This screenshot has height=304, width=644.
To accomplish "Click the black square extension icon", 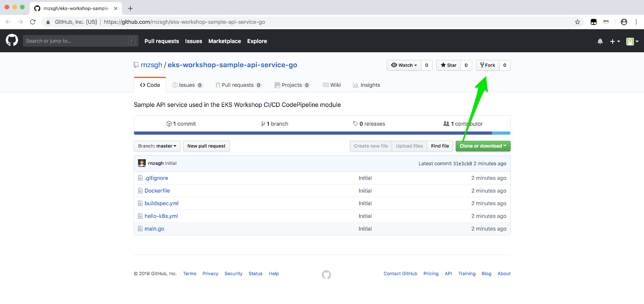I will [593, 22].
